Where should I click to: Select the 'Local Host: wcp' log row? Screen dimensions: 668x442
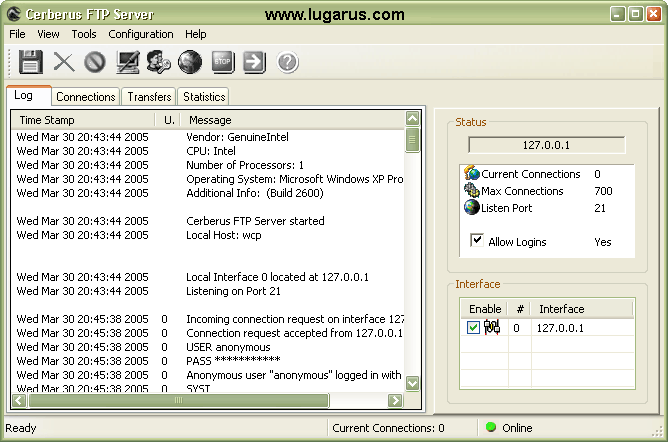pos(209,235)
